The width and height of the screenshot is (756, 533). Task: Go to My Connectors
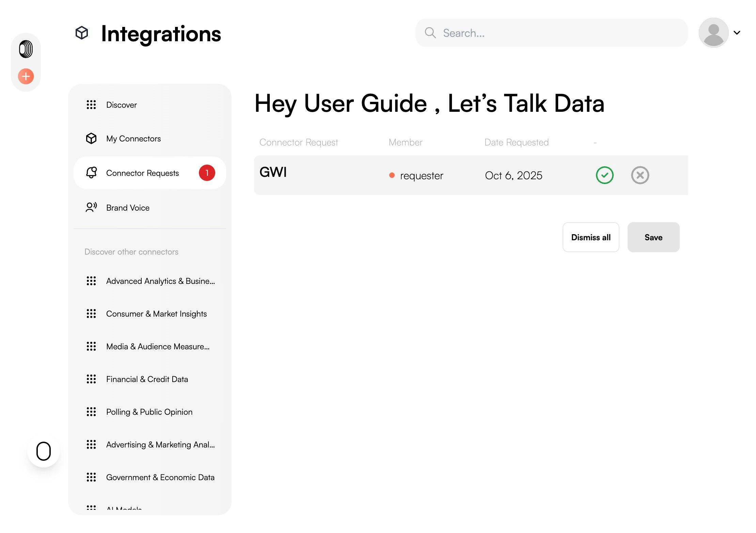(x=133, y=138)
